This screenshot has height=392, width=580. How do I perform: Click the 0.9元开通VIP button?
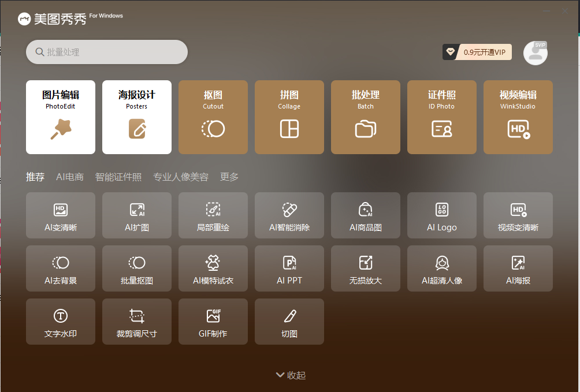tap(477, 52)
